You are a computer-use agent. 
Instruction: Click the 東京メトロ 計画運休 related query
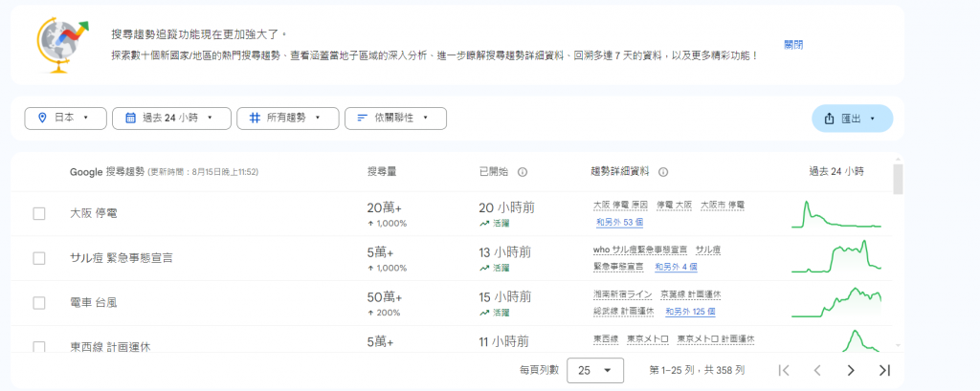716,339
